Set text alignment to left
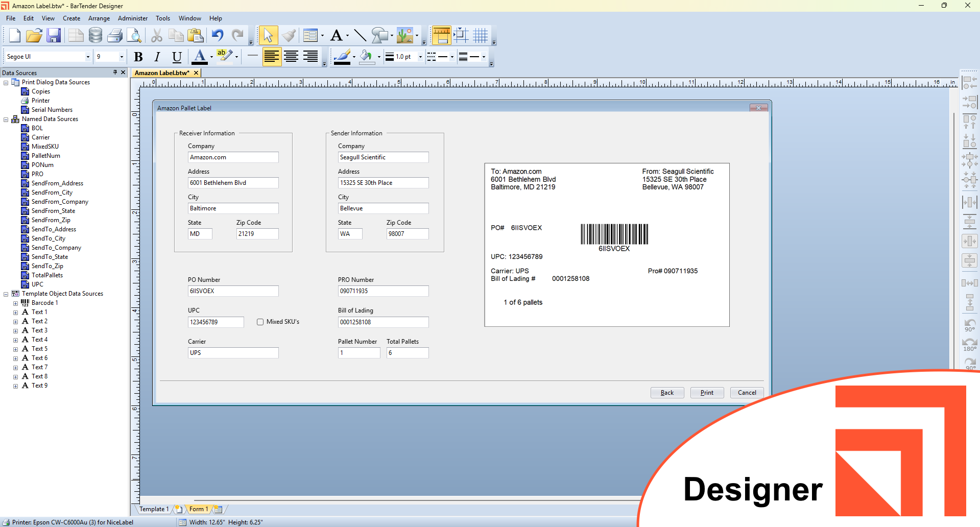Viewport: 980px width, 527px height. click(272, 57)
